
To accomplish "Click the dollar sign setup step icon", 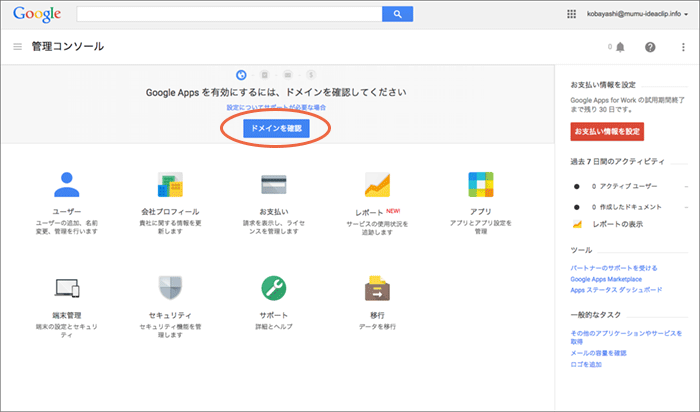I will [311, 75].
